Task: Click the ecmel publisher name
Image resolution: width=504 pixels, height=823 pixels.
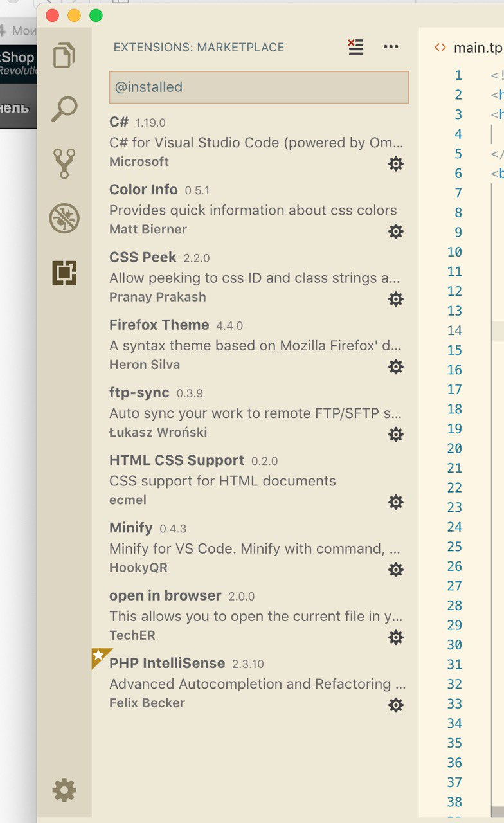Action: [128, 500]
